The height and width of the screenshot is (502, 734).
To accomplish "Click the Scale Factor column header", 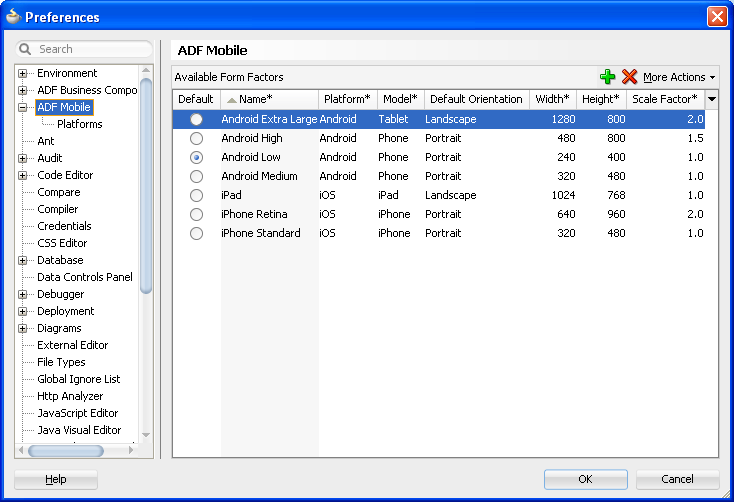I will coord(665,99).
